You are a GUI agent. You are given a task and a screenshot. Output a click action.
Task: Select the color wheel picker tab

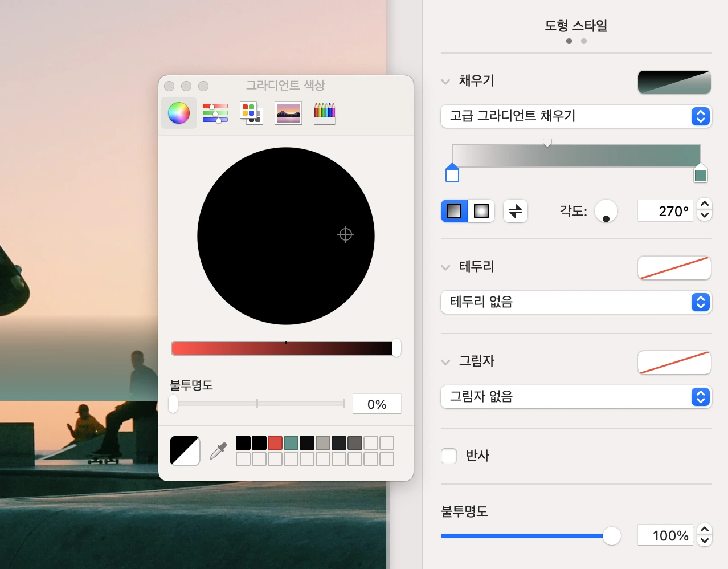(179, 113)
